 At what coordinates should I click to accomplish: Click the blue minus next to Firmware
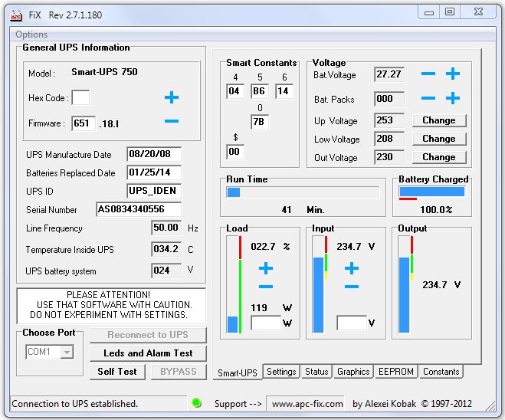tap(172, 121)
